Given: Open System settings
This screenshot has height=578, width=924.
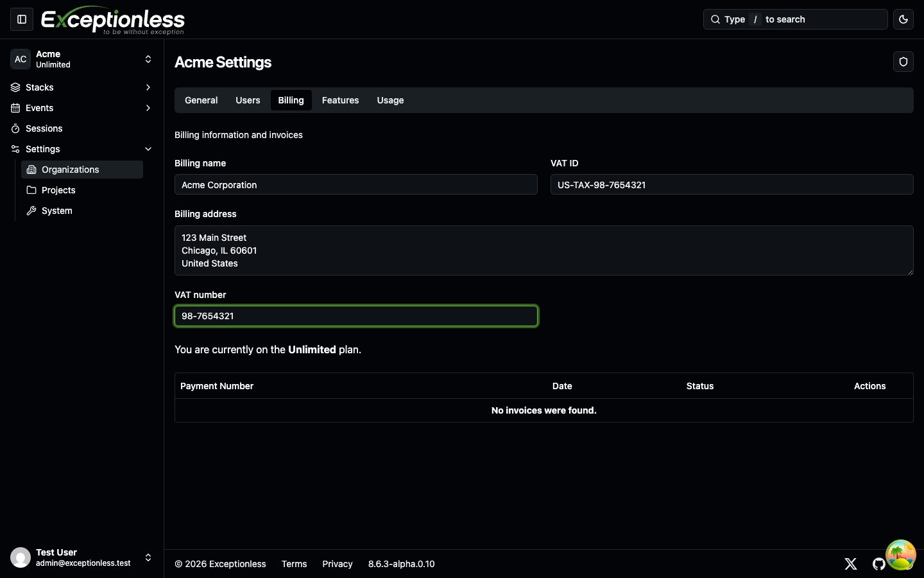Looking at the screenshot, I should (x=82, y=211).
